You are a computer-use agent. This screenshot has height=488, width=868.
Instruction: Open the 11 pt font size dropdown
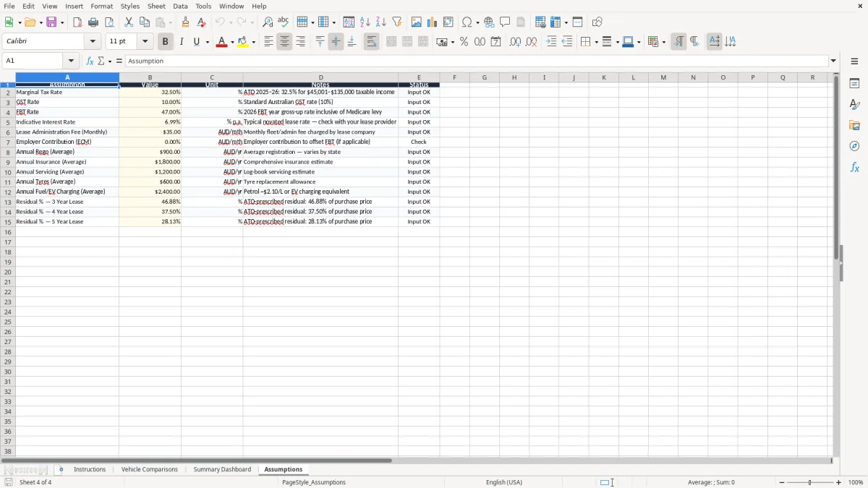pos(145,42)
